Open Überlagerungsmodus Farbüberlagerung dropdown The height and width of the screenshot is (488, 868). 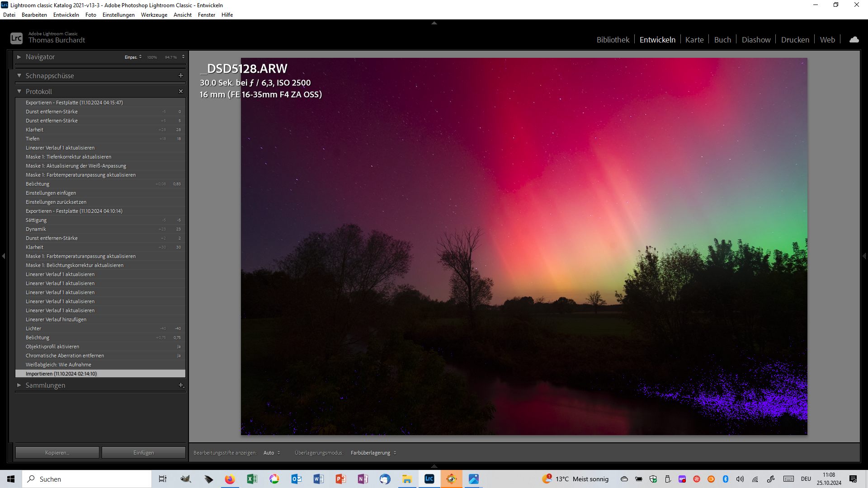373,453
